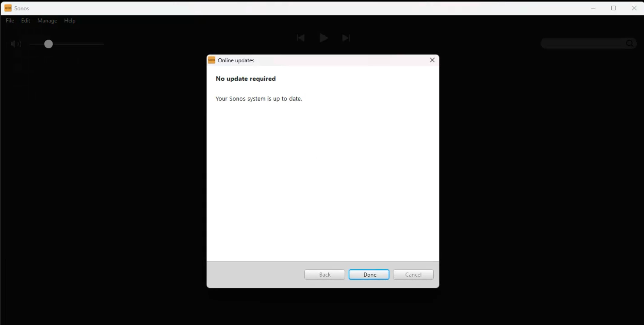Open the Edit menu
Viewport: 644px width, 325px height.
(x=25, y=21)
